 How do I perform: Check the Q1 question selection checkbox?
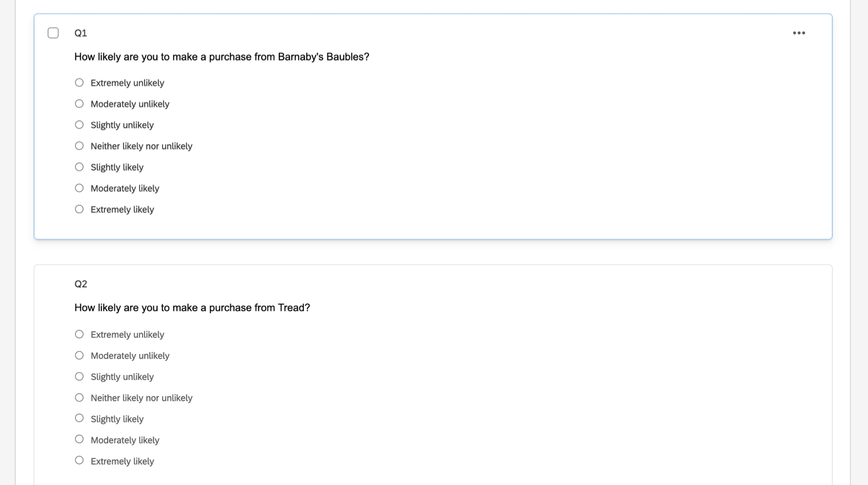[x=53, y=33]
